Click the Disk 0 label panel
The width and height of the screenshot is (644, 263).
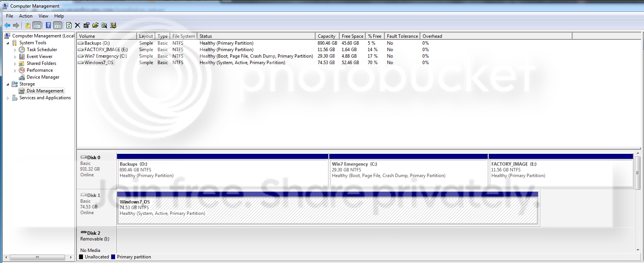96,169
